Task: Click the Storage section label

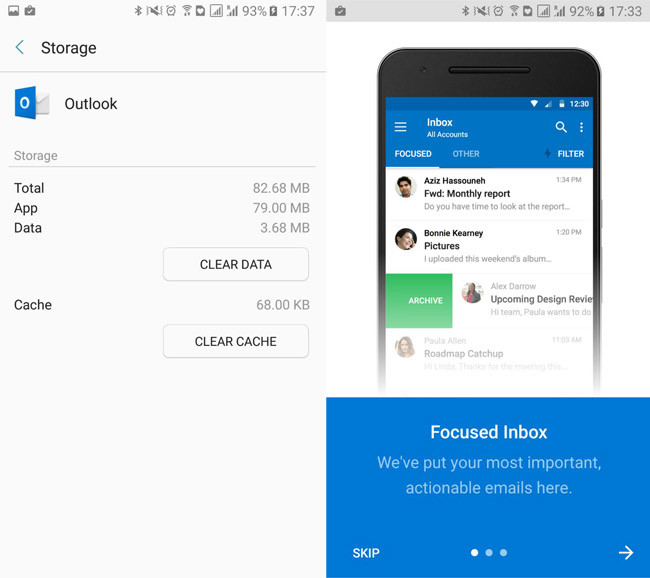Action: (x=36, y=155)
